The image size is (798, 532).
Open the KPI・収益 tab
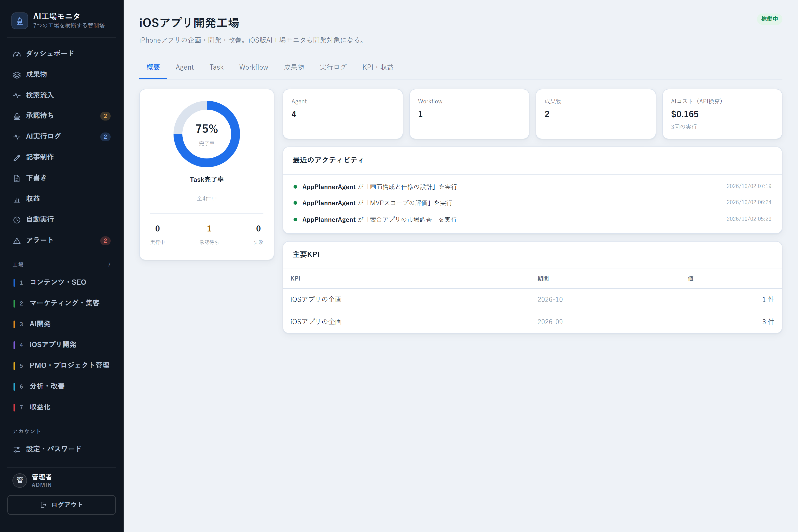point(378,67)
